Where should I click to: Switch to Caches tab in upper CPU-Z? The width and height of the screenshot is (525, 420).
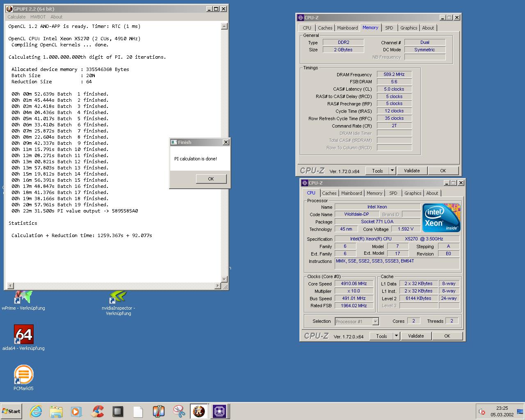tap(325, 28)
